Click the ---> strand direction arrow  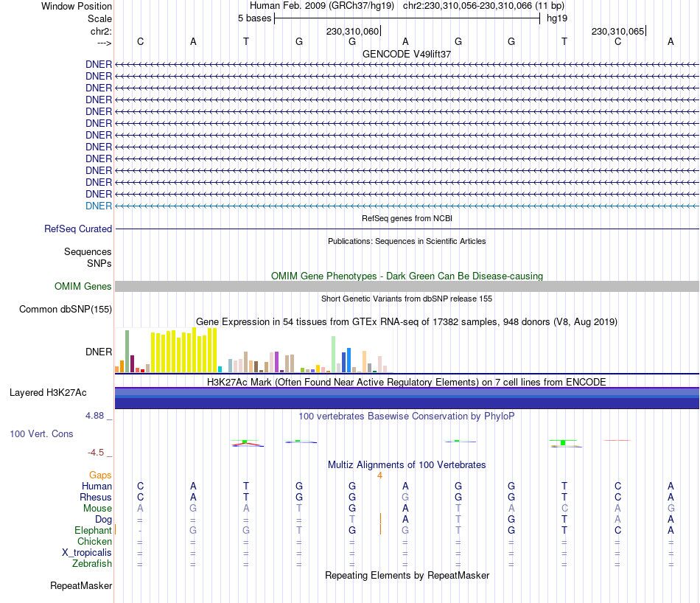[104, 43]
